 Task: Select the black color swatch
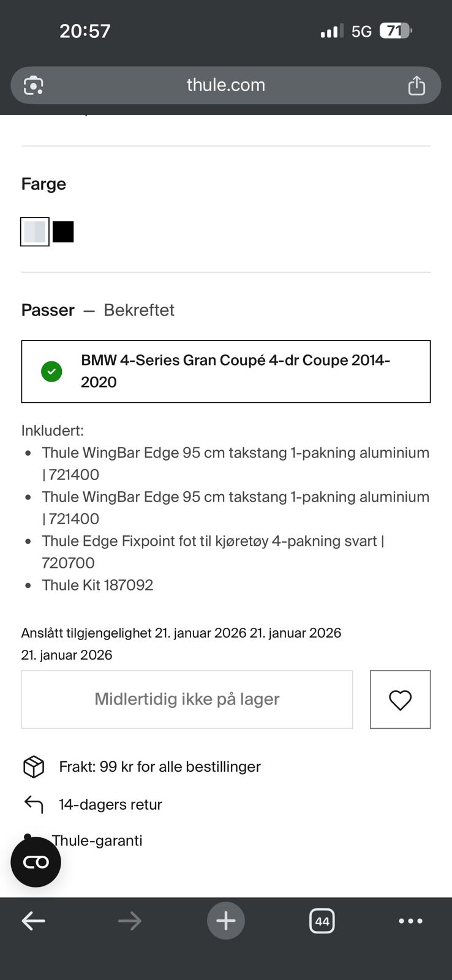(x=63, y=232)
